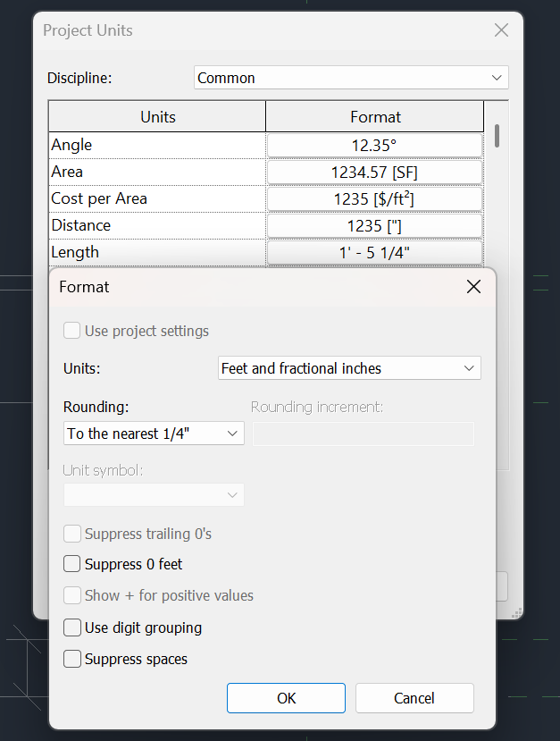This screenshot has height=741, width=560.
Task: Open the Distance format 1235 ["]
Action: 375,225
